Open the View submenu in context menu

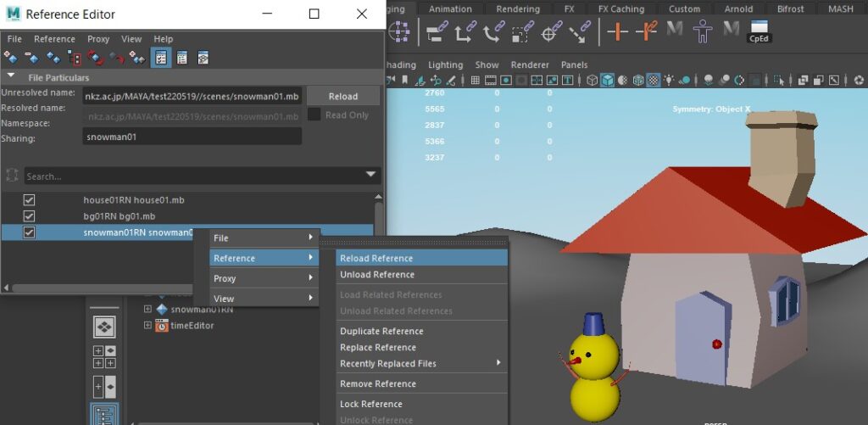[264, 298]
